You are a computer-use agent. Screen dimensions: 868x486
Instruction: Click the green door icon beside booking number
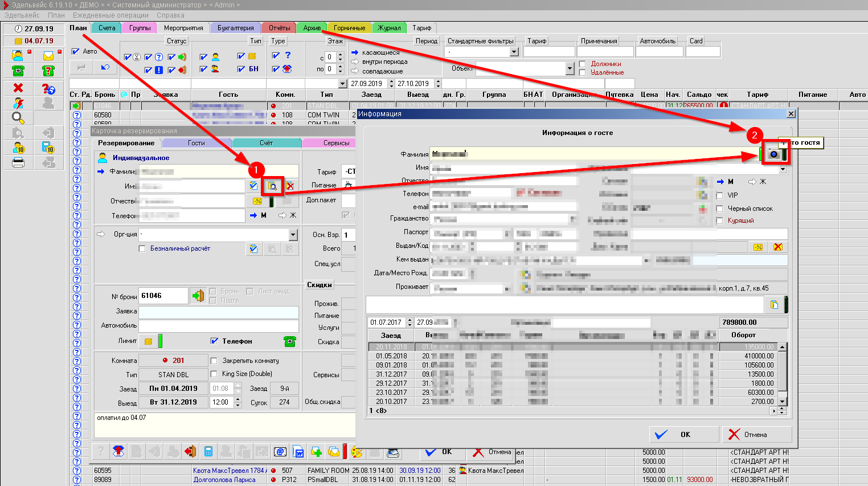pos(198,296)
